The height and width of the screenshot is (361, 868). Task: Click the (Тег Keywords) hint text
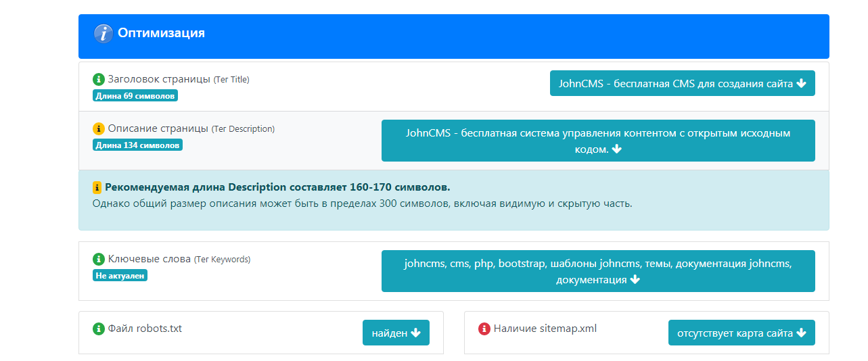point(222,260)
